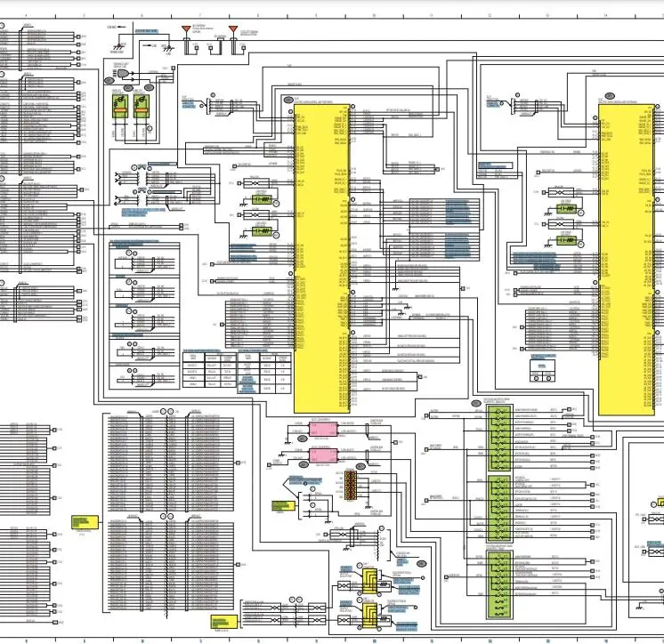This screenshot has width=664, height=644.
Task: Click the blue highlighted label beside the antennas
Action: pyautogui.click(x=147, y=31)
